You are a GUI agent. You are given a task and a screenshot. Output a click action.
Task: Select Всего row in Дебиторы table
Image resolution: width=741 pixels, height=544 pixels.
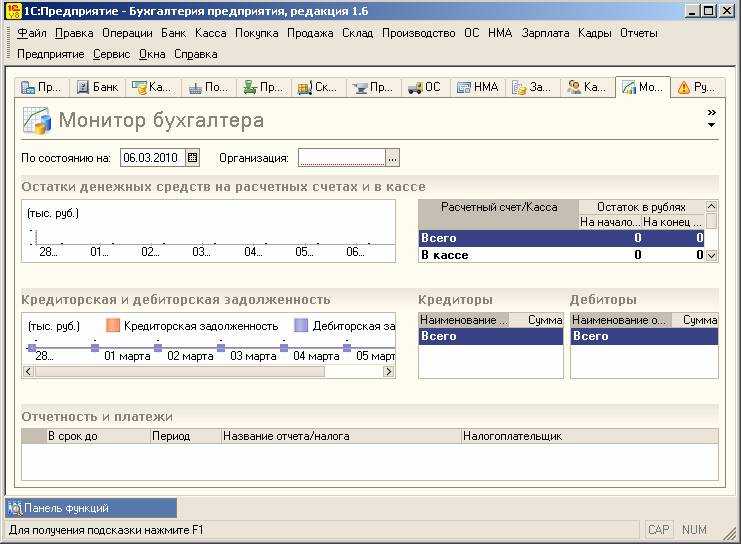(644, 336)
